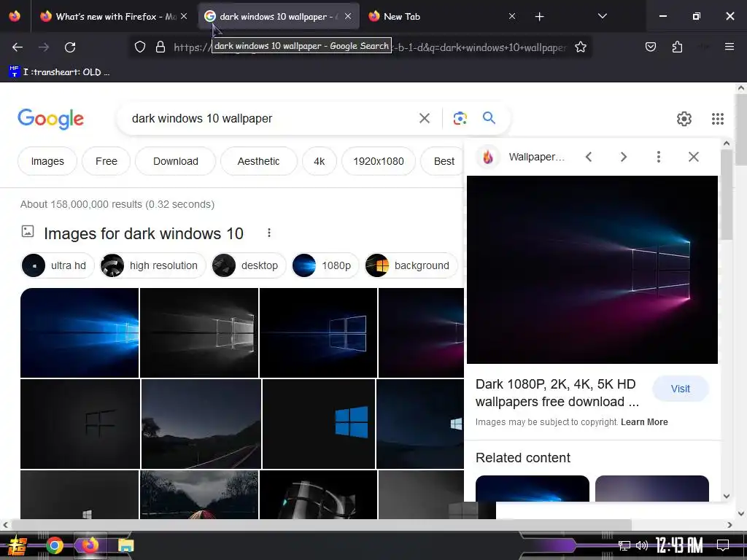The width and height of the screenshot is (747, 560).
Task: Launch Chrome from the taskbar
Action: tap(55, 545)
